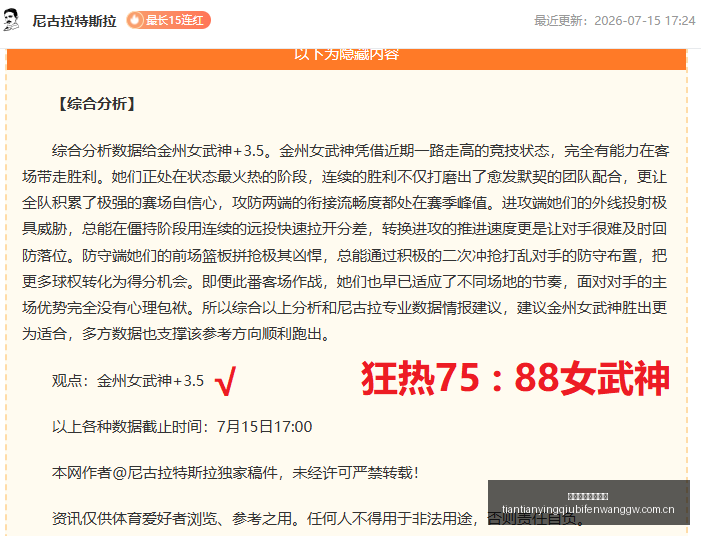Select the red score text 狂热75：88女武神

coord(515,378)
